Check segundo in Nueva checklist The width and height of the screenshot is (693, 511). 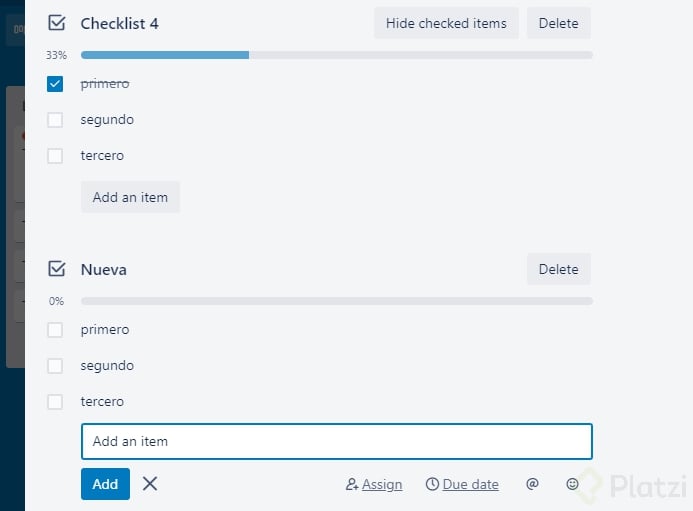click(x=55, y=366)
